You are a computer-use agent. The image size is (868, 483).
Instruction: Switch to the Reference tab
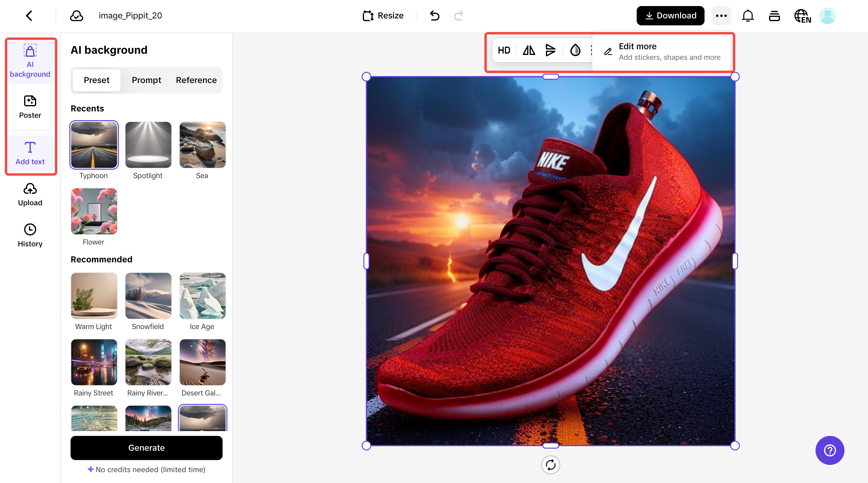pos(196,80)
